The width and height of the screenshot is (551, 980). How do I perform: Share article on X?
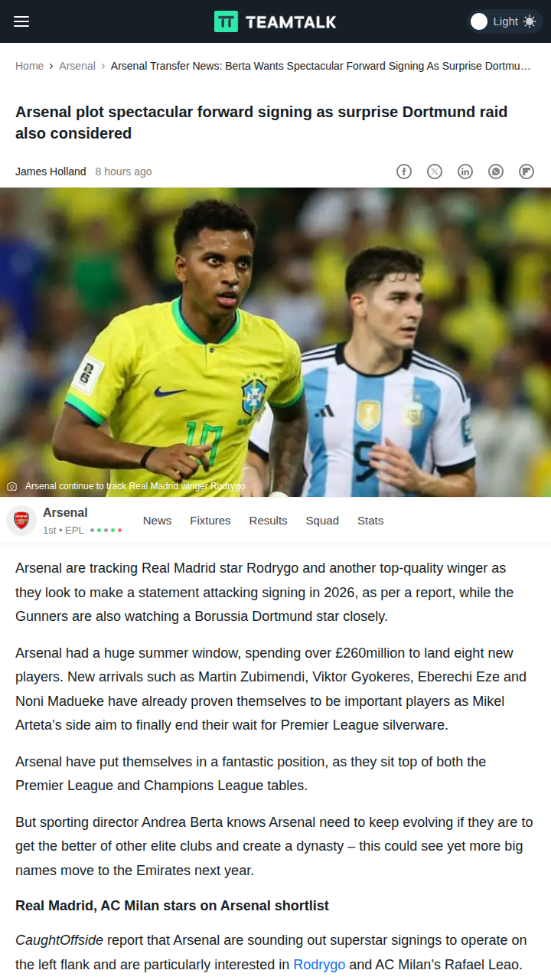(435, 171)
